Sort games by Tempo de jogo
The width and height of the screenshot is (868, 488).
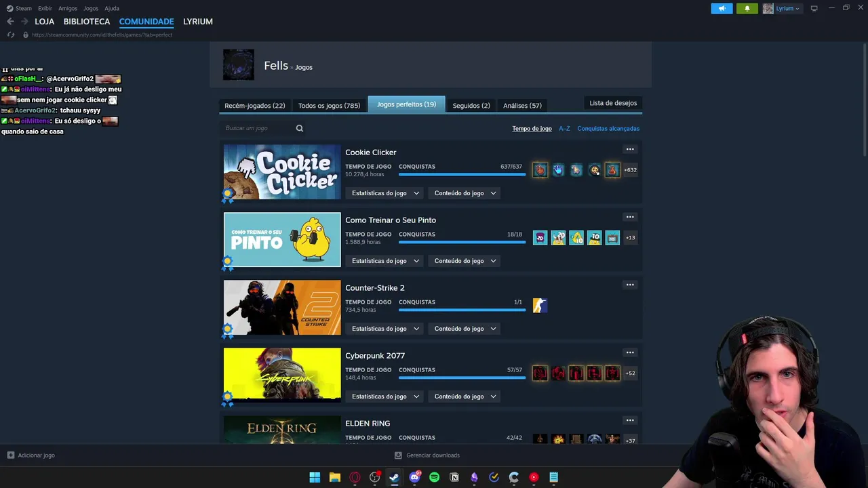(532, 129)
